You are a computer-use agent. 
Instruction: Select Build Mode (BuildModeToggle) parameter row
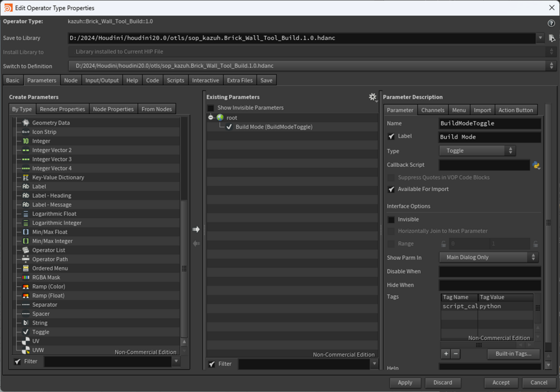(292, 127)
